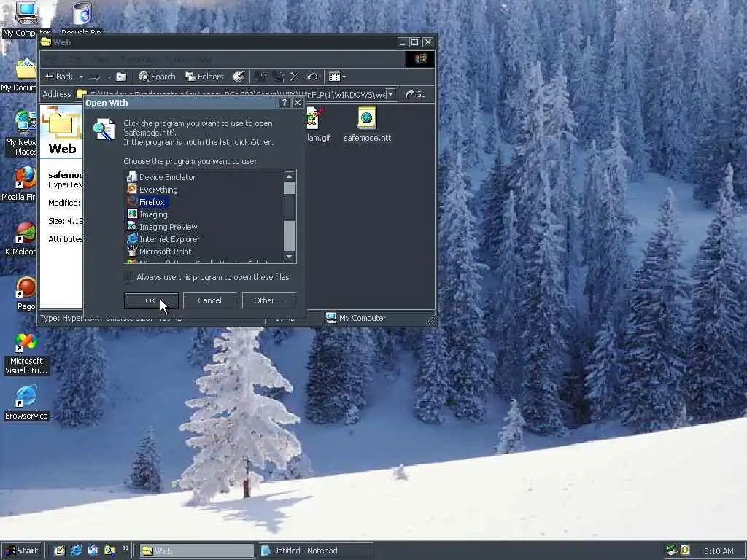Click program list scrollbar up arrow
The height and width of the screenshot is (560, 747).
tap(290, 176)
